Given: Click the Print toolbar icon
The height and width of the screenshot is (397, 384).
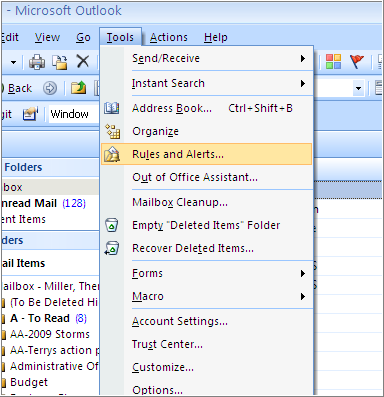Looking at the screenshot, I should click(37, 62).
